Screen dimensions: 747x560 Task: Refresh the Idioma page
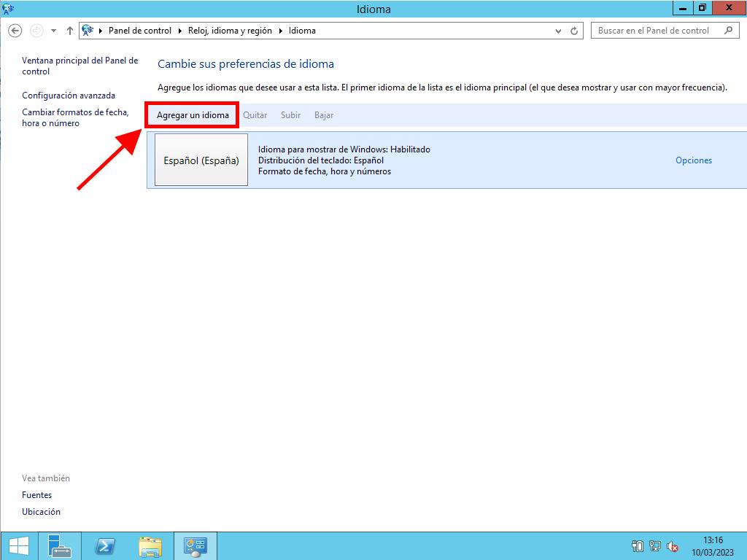574,31
